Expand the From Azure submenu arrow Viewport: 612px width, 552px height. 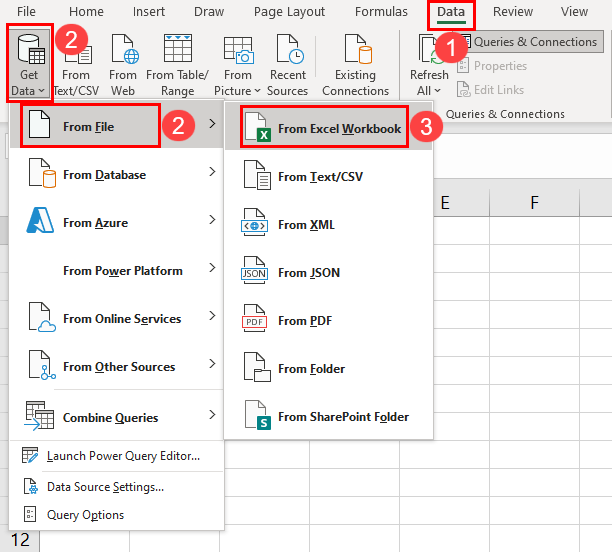[212, 219]
